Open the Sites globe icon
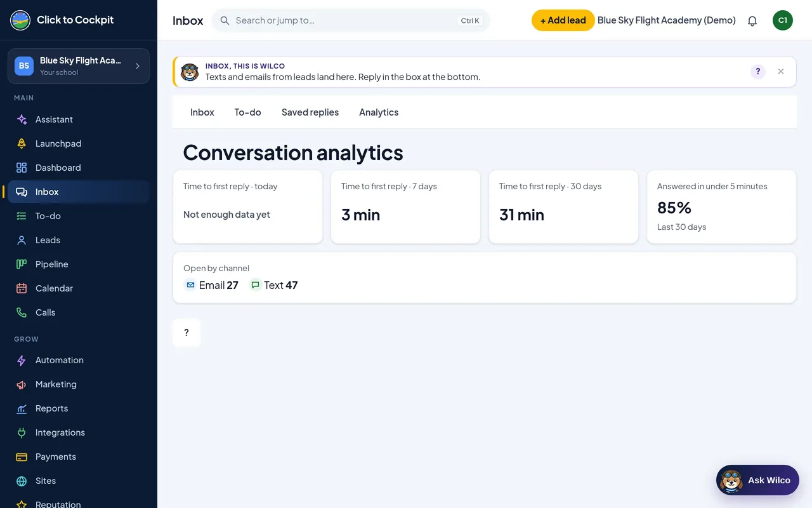 tap(22, 481)
